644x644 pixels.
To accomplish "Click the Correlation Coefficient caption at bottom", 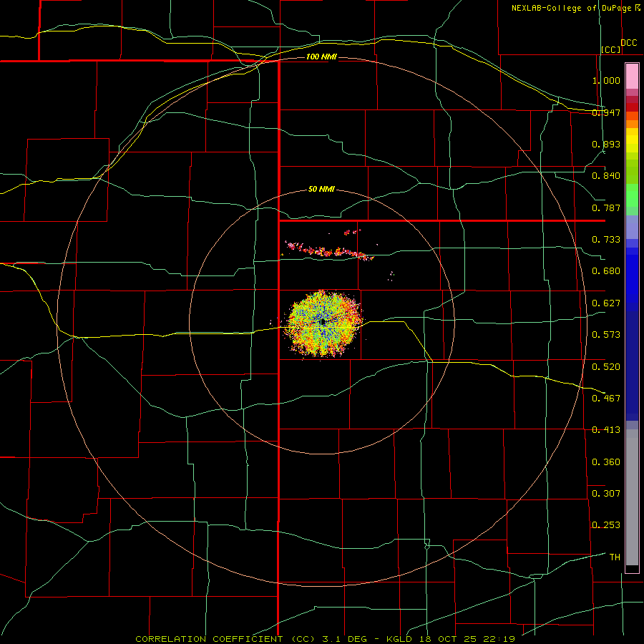I will [326, 639].
